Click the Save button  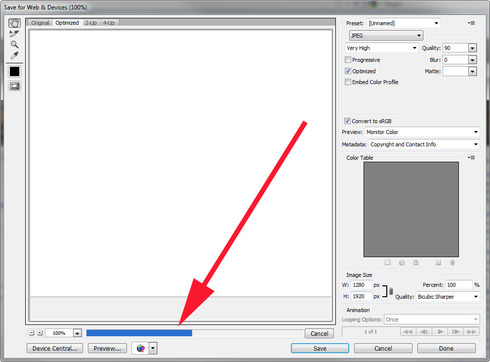(320, 348)
